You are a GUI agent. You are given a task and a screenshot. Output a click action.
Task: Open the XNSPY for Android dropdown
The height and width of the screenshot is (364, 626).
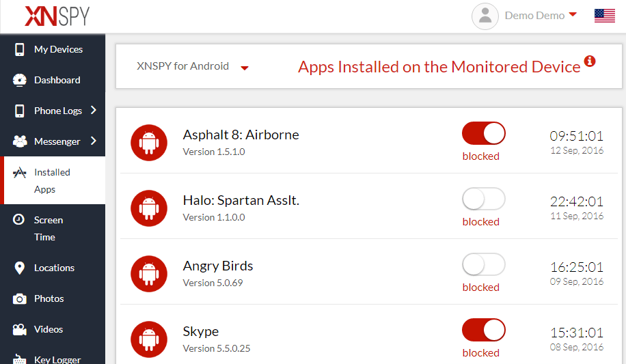193,67
